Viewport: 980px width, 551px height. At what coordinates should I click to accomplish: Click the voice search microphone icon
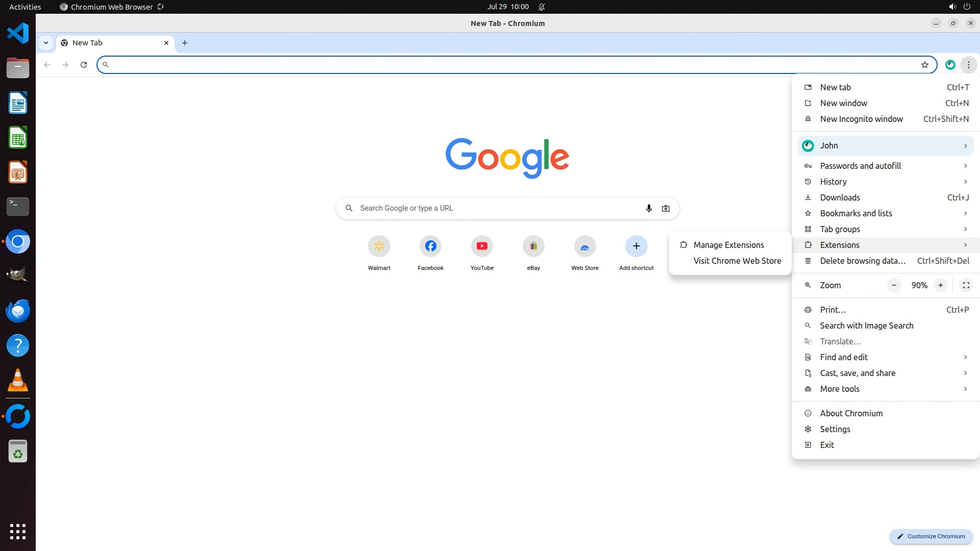[649, 208]
